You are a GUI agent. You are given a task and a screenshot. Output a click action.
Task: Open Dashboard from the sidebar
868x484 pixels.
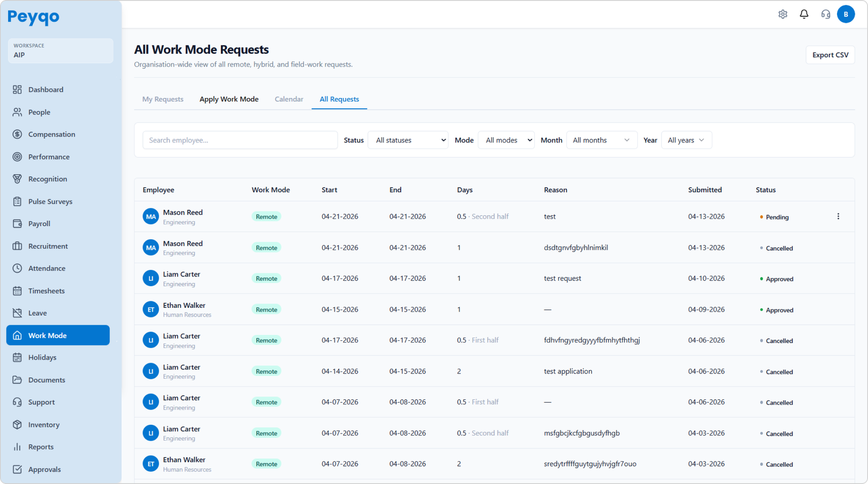[58, 89]
